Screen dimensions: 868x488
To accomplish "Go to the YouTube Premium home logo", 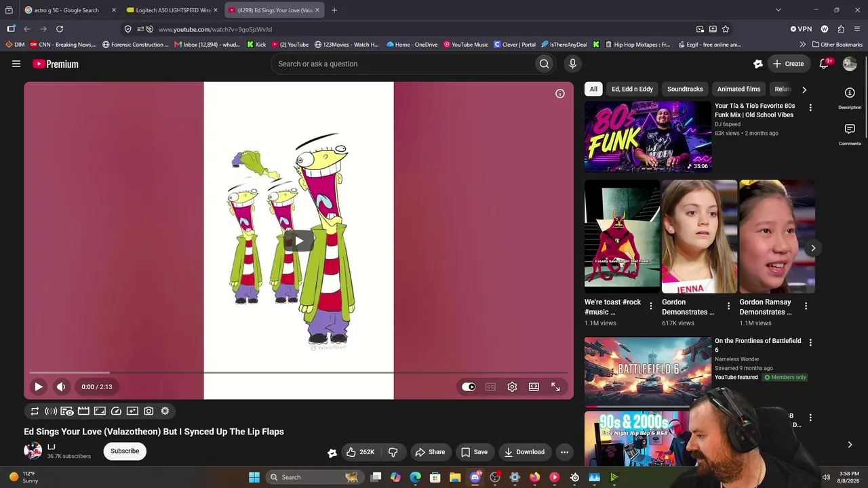I will point(56,64).
